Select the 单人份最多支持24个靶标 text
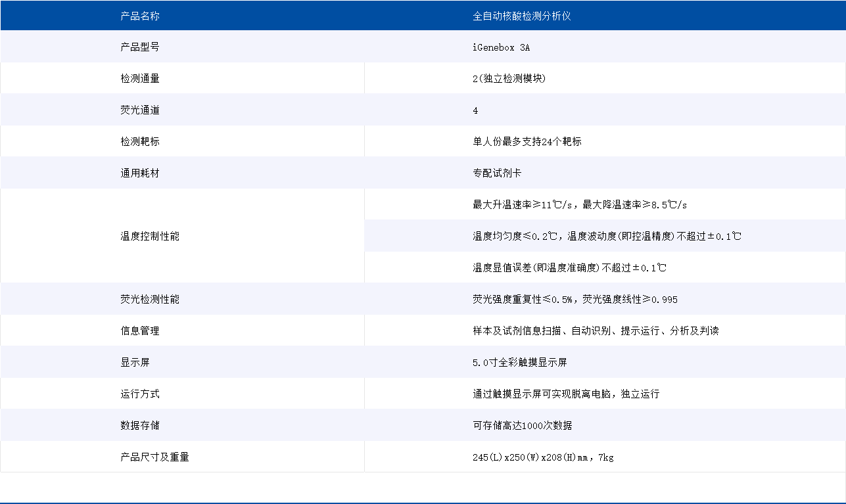Screen dimensions: 846x504 coord(526,141)
